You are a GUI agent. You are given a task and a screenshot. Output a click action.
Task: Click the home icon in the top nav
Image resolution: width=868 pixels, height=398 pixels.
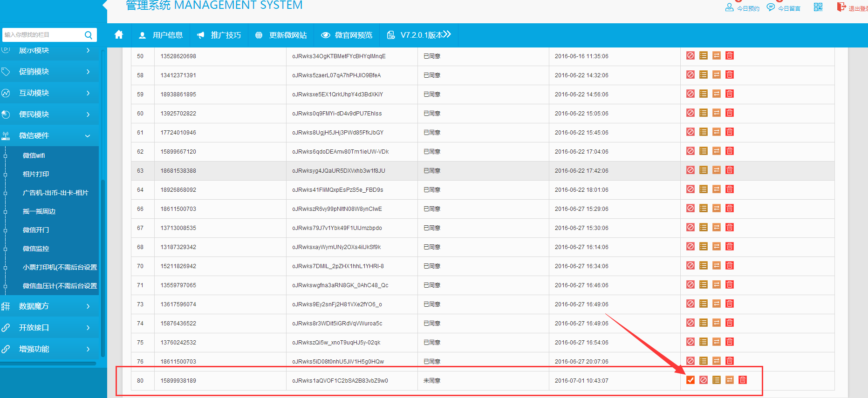pos(119,34)
